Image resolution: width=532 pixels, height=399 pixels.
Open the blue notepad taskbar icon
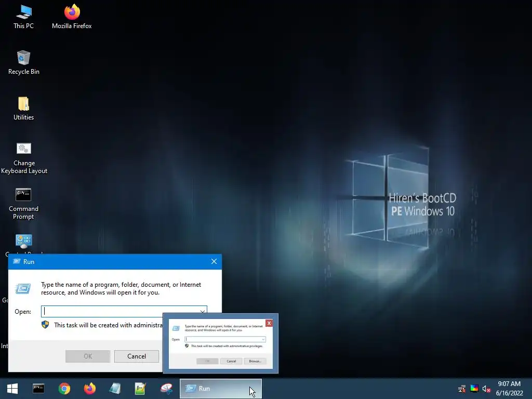tap(115, 389)
